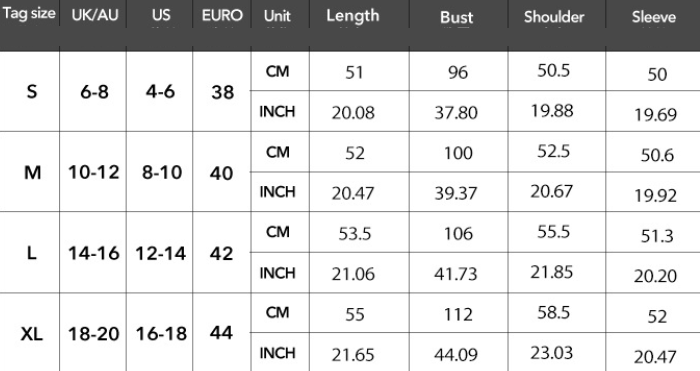700x371 pixels.
Task: Select bust value 37.80 inches
Action: click(x=456, y=113)
